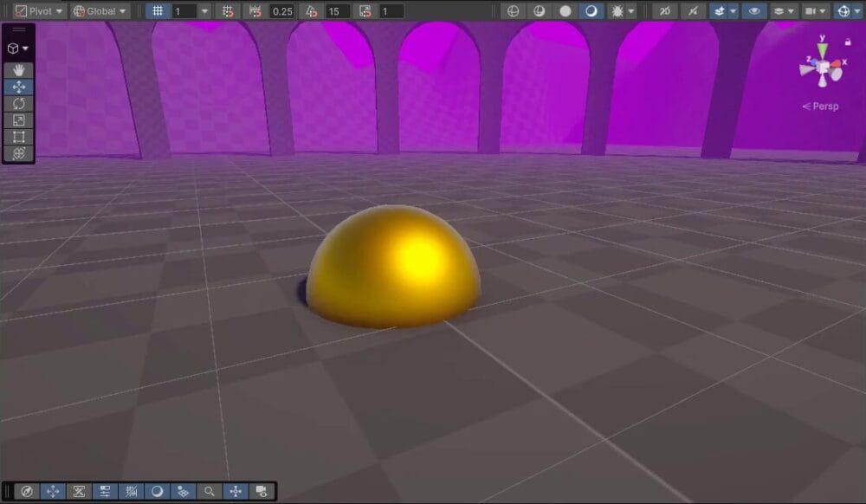Click the magnifier search icon at bottom

[209, 491]
